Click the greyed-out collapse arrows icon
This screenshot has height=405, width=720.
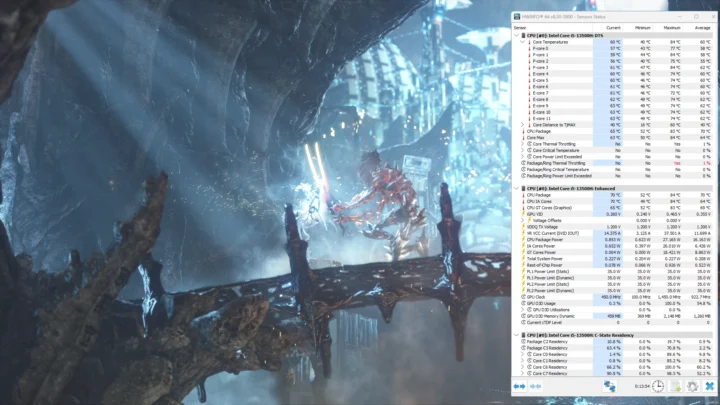pyautogui.click(x=535, y=386)
